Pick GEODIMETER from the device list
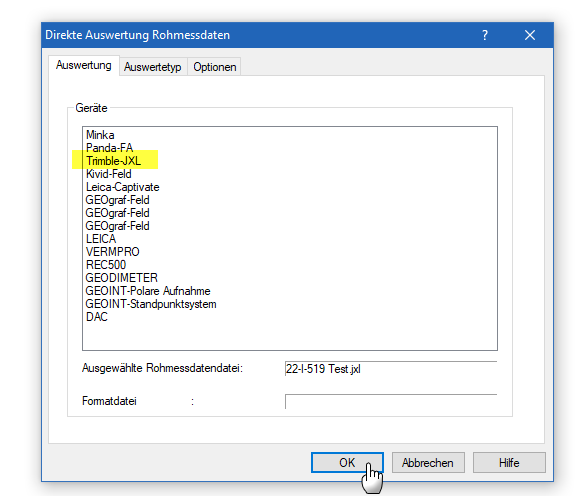The width and height of the screenshot is (583, 496). (122, 278)
